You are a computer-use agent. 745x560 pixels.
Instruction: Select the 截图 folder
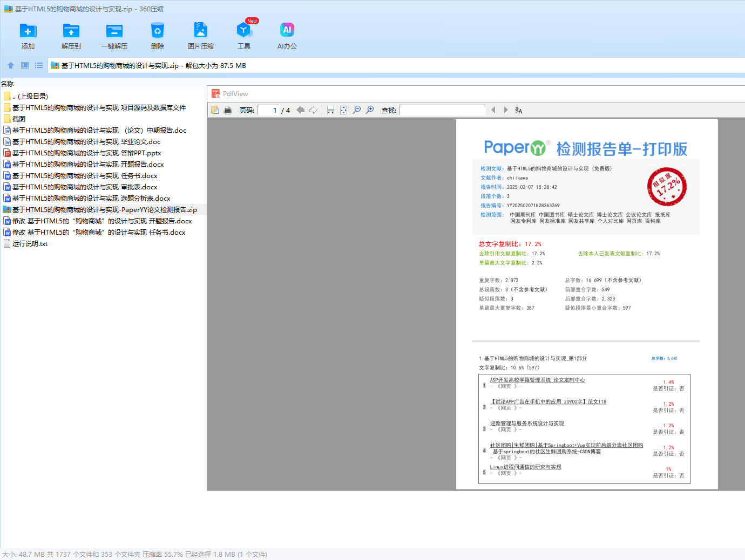pyautogui.click(x=15, y=119)
